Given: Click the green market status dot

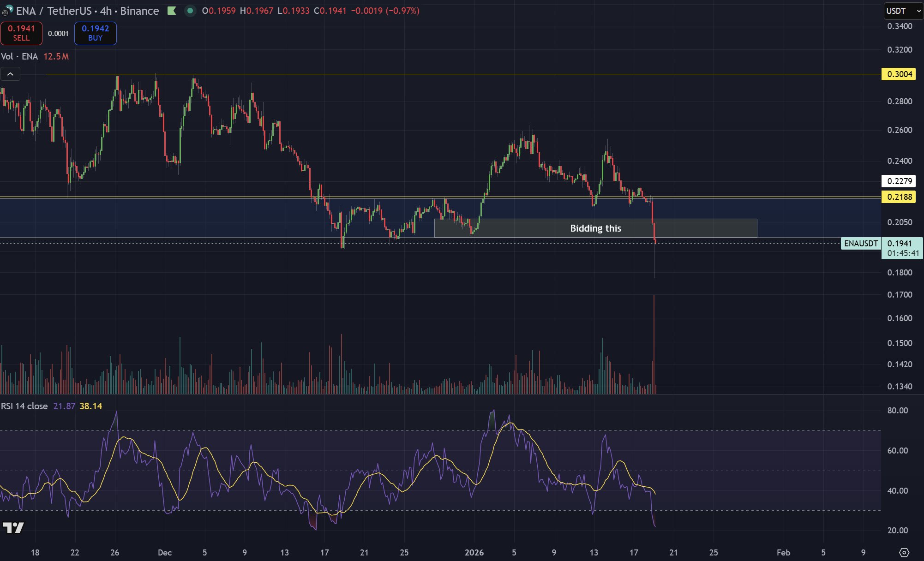Looking at the screenshot, I should click(x=190, y=11).
